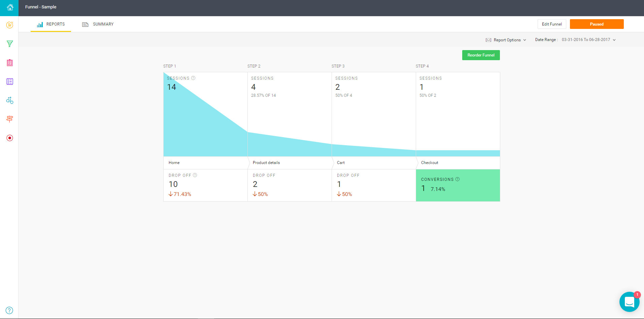The width and height of the screenshot is (644, 319).
Task: Open the funnel sidebar icon
Action: (10, 44)
